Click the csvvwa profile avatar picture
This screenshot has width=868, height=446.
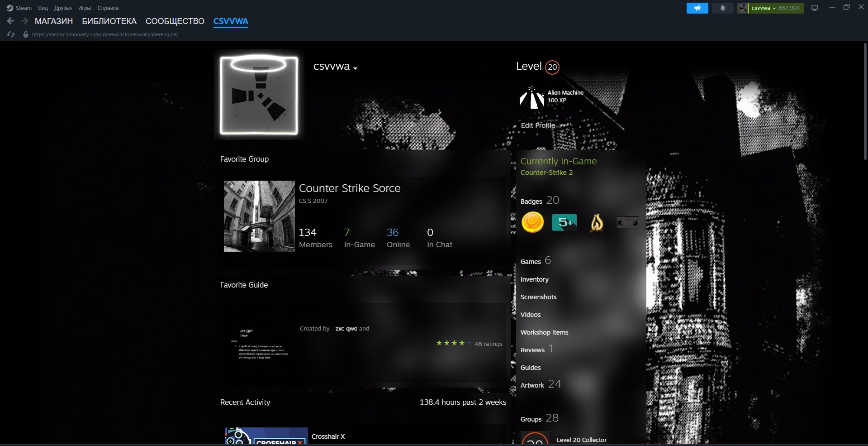[x=259, y=95]
